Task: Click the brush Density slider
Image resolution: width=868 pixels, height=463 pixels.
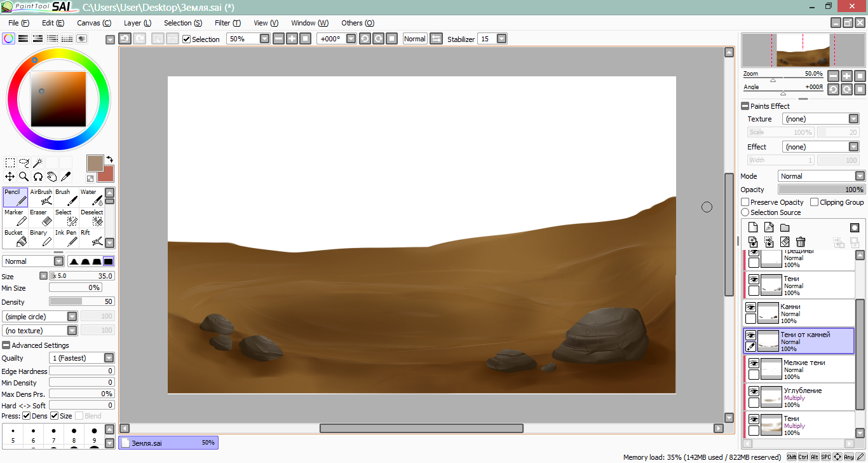Action: click(x=81, y=301)
